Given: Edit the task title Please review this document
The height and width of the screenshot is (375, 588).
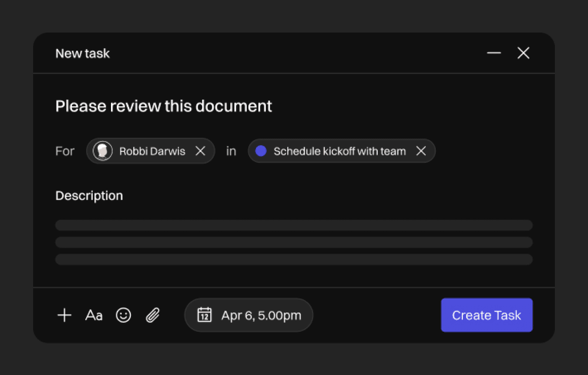Looking at the screenshot, I should coord(164,106).
